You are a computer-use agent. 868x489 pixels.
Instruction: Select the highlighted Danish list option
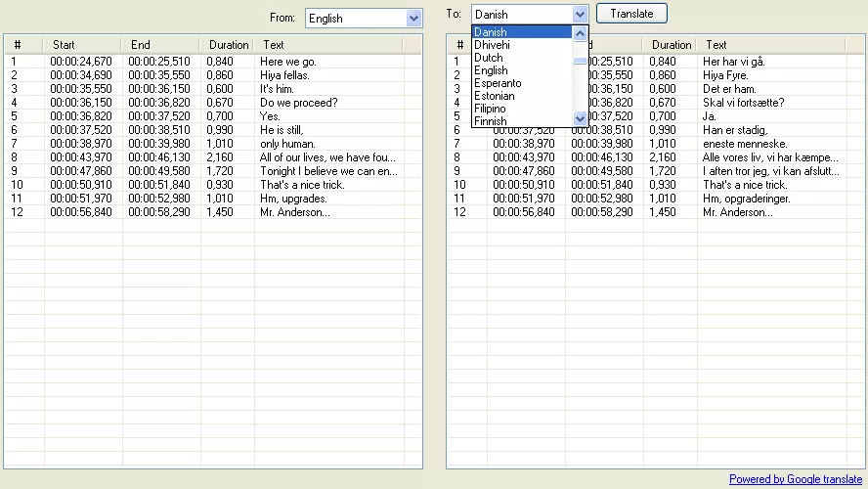point(491,32)
